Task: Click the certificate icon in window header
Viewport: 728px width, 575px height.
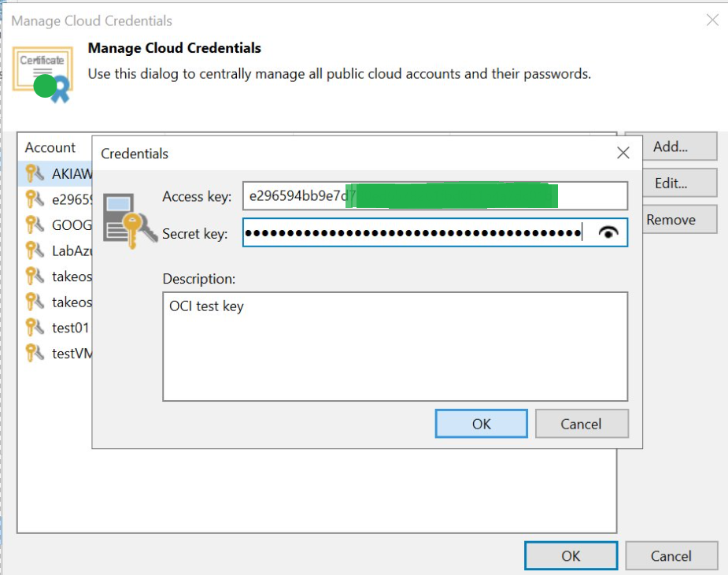Action: pos(42,74)
